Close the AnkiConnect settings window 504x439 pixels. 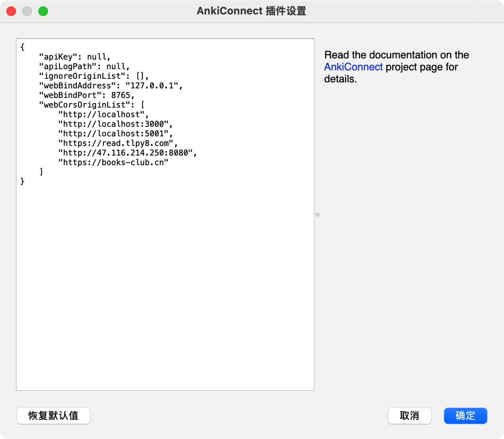click(x=11, y=11)
